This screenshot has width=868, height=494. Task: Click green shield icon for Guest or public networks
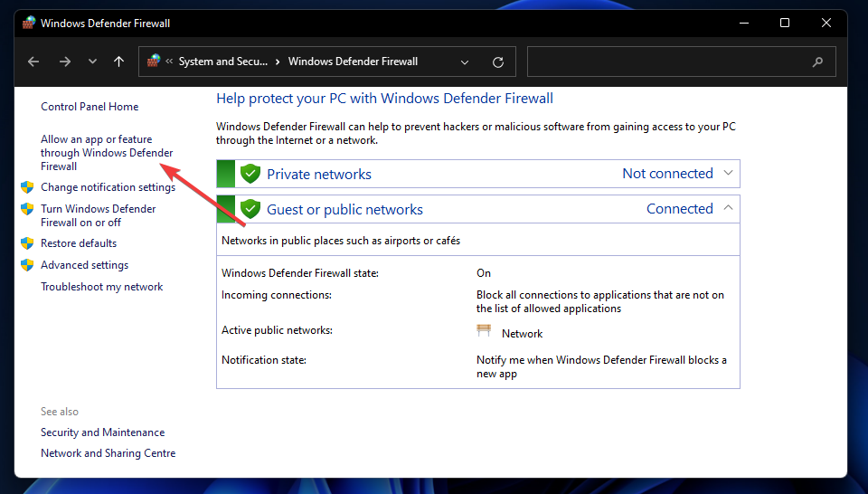[250, 209]
